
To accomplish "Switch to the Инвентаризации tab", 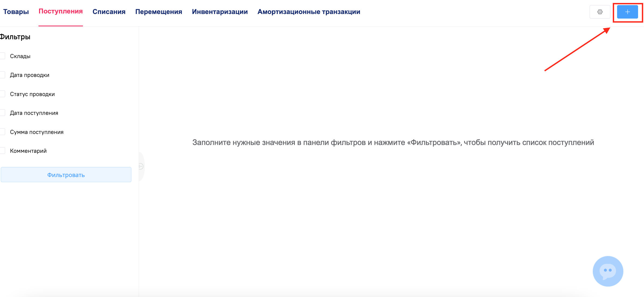I will tap(220, 12).
